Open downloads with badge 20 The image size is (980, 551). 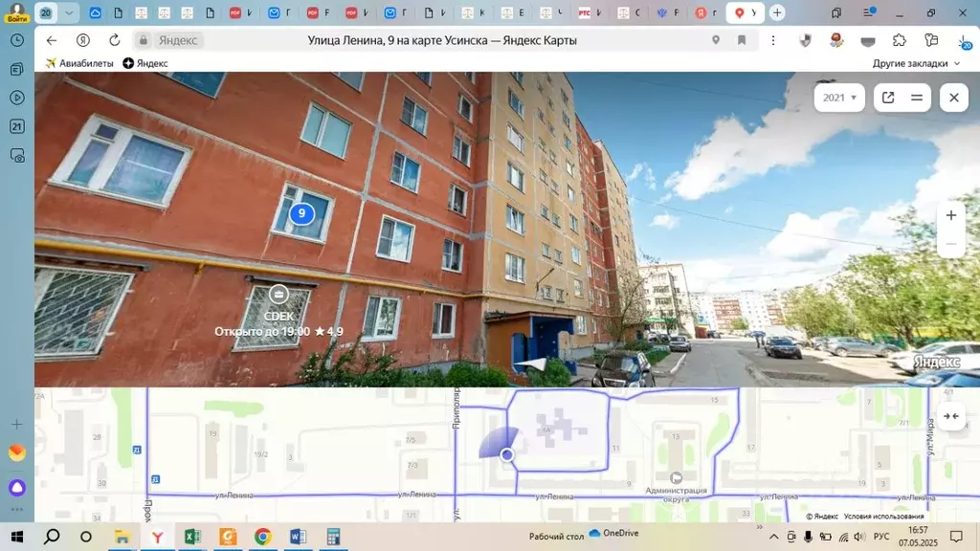tap(965, 42)
